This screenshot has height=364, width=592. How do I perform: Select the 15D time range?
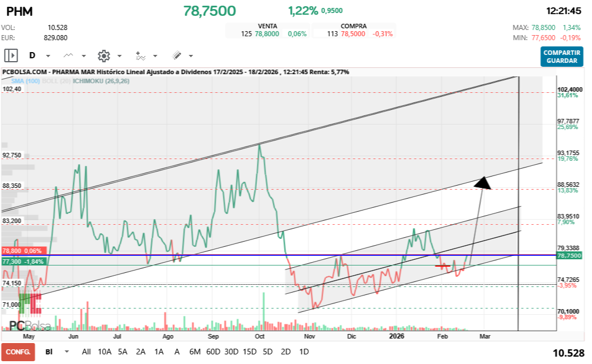point(250,352)
